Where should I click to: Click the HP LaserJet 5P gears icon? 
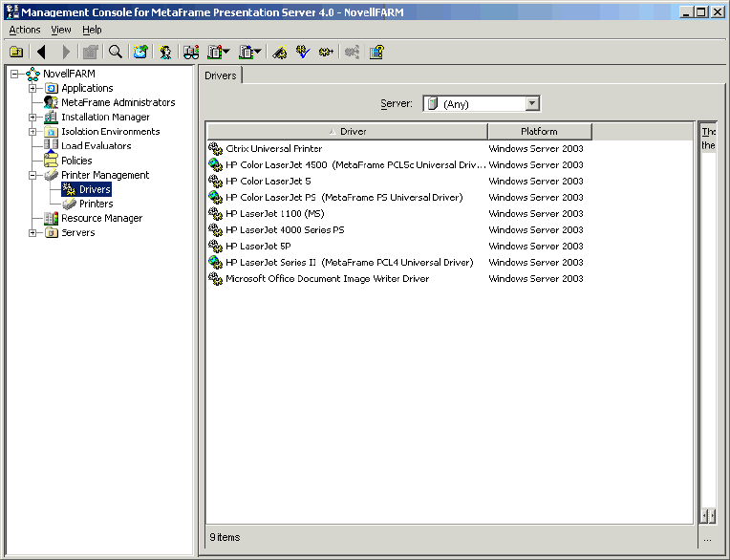pos(216,247)
